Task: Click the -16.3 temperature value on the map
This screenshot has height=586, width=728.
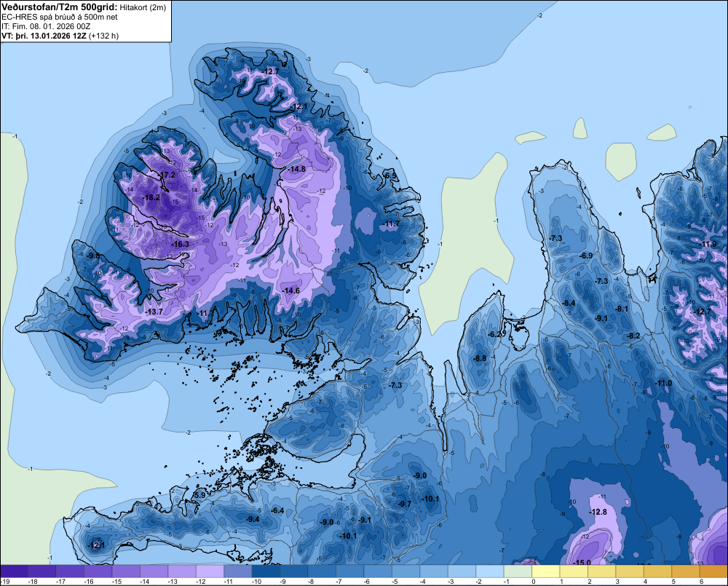Action: [x=180, y=244]
